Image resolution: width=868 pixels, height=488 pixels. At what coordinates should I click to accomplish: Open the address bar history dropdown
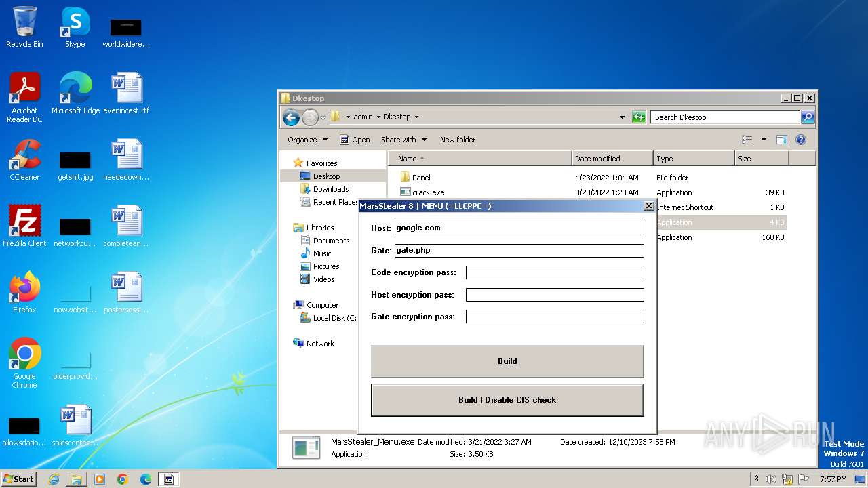pos(622,117)
